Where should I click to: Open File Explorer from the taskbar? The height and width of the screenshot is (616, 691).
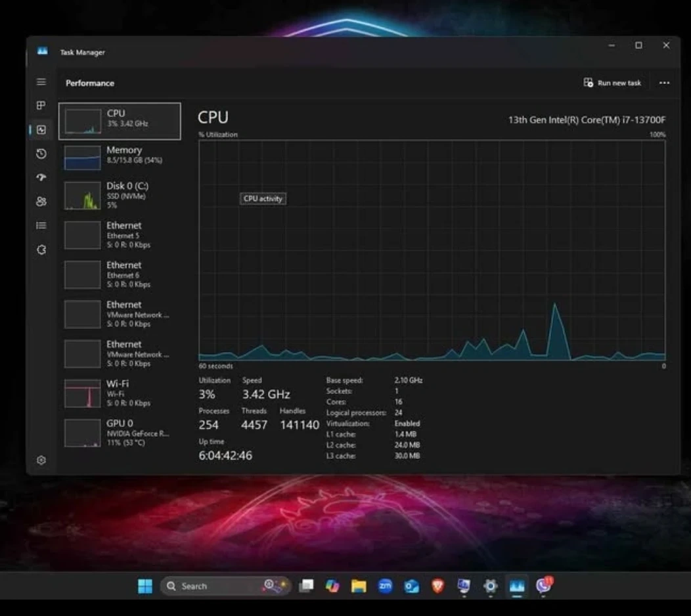click(358, 586)
